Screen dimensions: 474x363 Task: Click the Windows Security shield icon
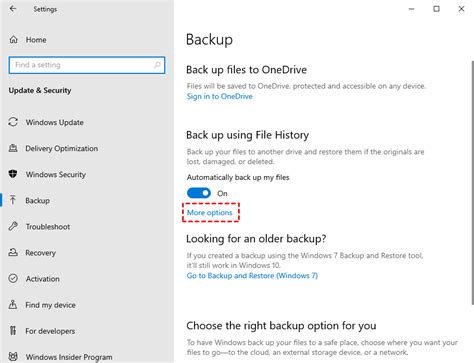click(x=13, y=174)
